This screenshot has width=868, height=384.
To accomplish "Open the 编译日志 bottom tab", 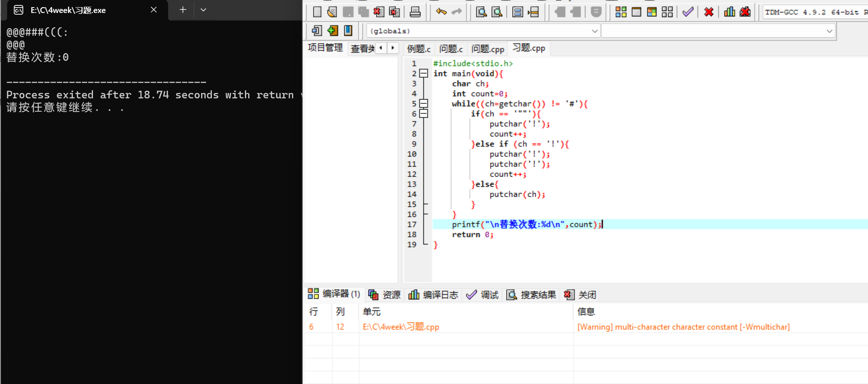I will pos(434,295).
